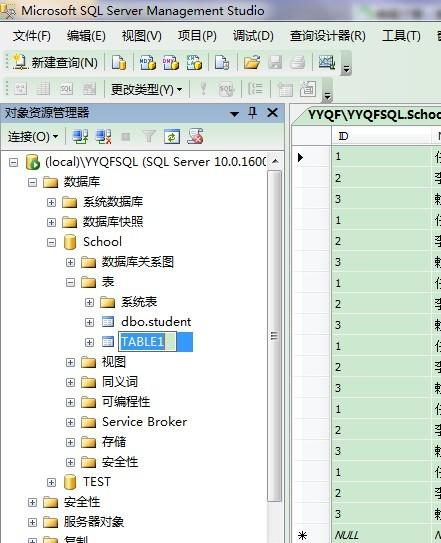Click the New Query (新建查询) button
This screenshot has height=543, width=441.
coord(55,63)
